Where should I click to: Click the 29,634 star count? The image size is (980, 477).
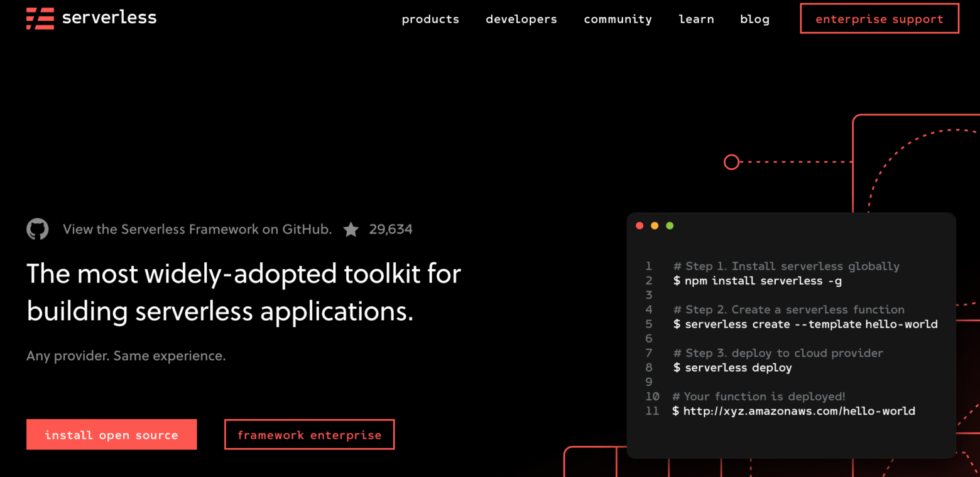(x=391, y=229)
